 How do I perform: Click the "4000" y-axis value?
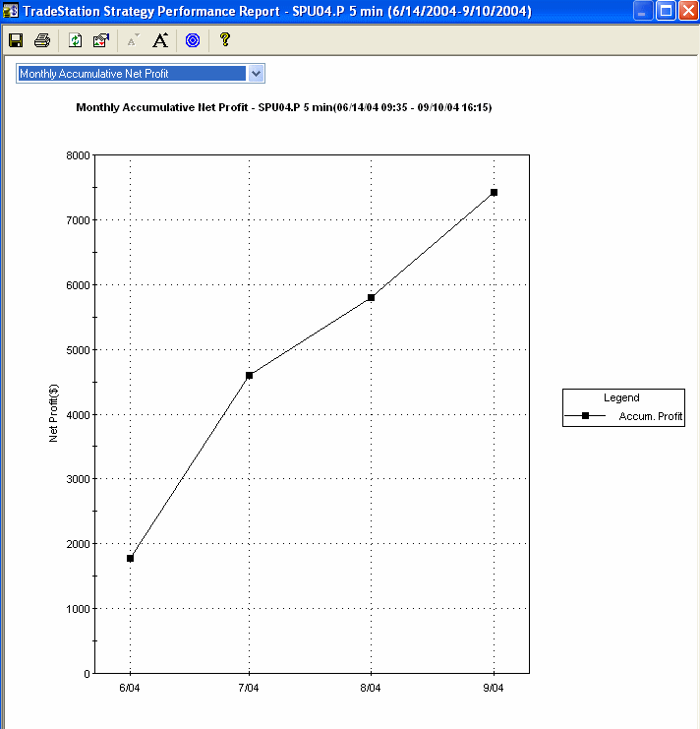[78, 415]
